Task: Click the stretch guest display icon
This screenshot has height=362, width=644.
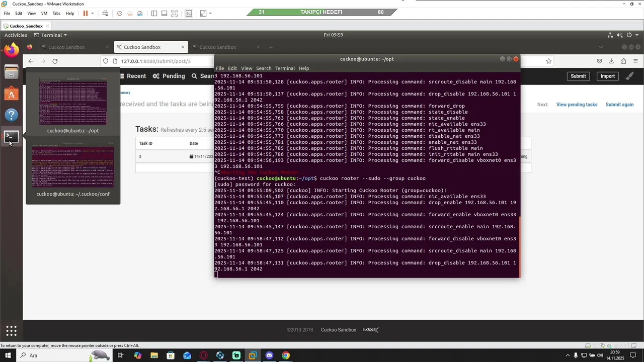Action: pos(203,13)
